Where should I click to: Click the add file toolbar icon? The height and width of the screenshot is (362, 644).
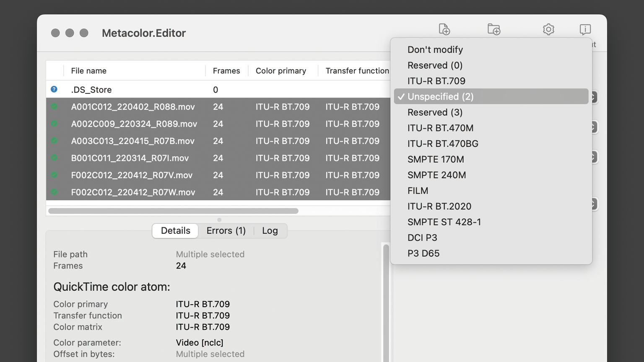pyautogui.click(x=444, y=29)
